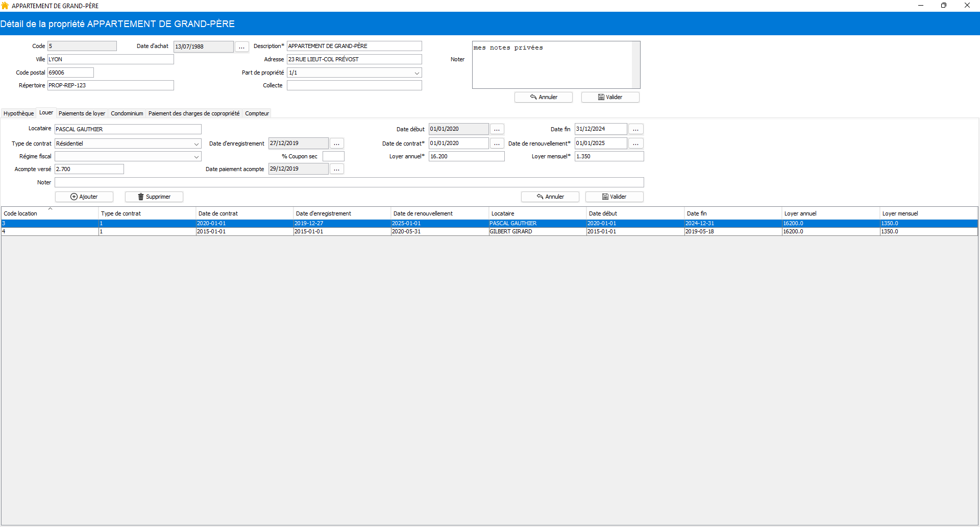Click the app house icon in title bar
This screenshot has width=980, height=527.
[x=5, y=6]
